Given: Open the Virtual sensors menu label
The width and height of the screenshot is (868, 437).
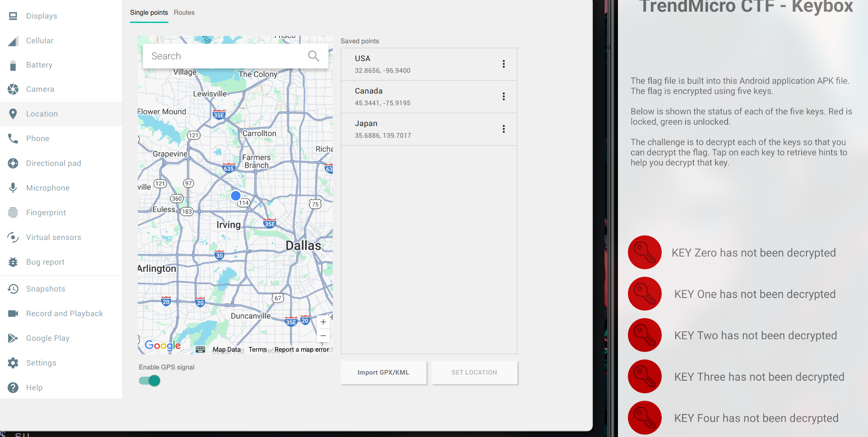Looking at the screenshot, I should coord(54,237).
